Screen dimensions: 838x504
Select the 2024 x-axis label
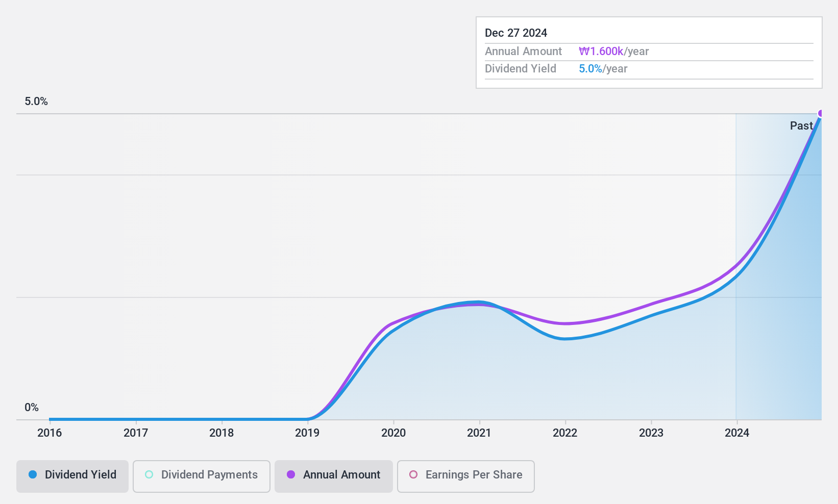(x=737, y=433)
